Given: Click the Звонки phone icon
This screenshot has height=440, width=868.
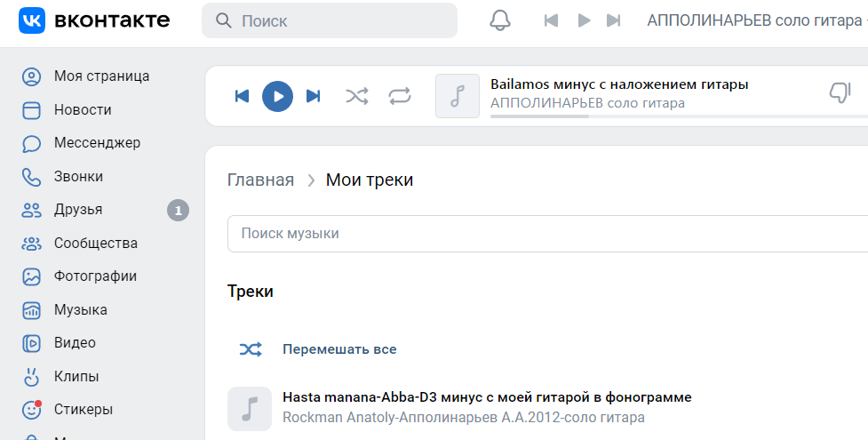Looking at the screenshot, I should [32, 177].
